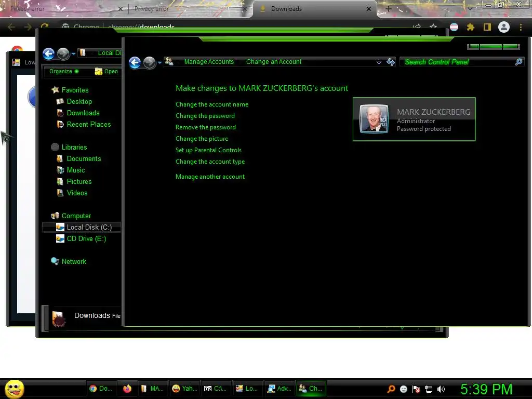Screen dimensions: 532x399
Task: Open new tab with plus button in Chrome
Action: click(x=389, y=9)
